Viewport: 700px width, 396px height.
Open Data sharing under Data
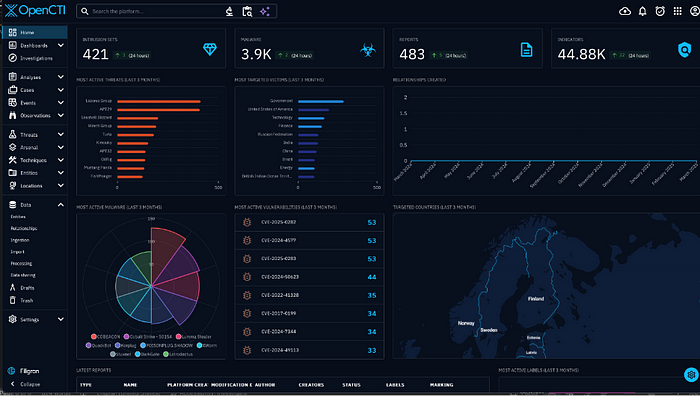23,275
